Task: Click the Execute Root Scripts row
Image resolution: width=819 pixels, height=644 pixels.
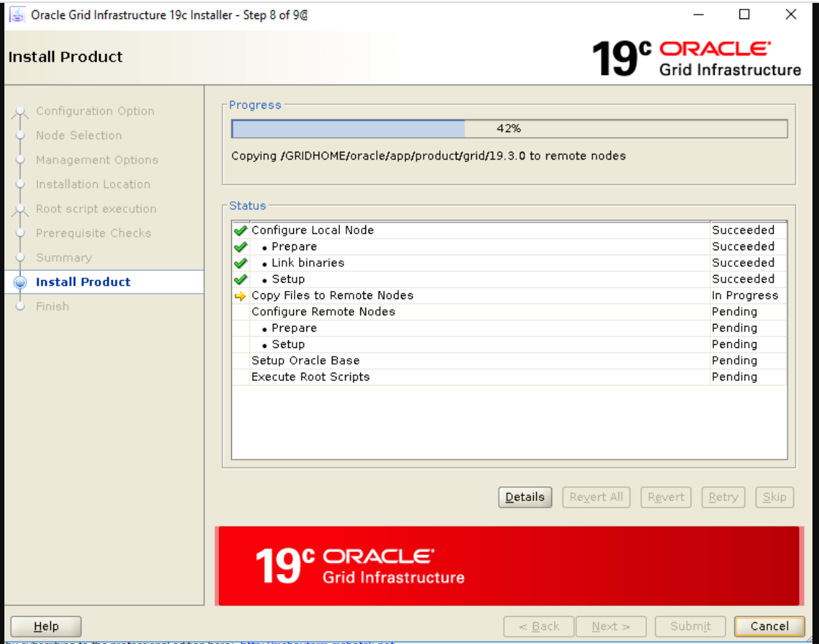Action: (x=509, y=377)
